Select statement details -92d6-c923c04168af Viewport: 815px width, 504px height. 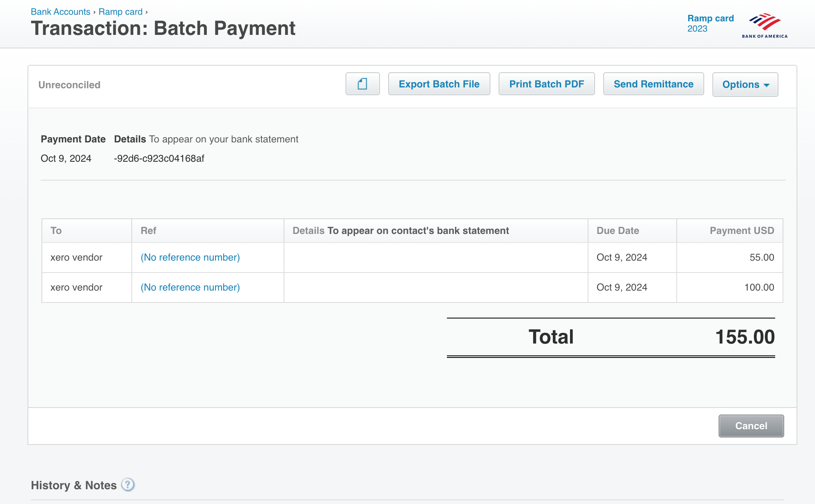click(x=159, y=158)
